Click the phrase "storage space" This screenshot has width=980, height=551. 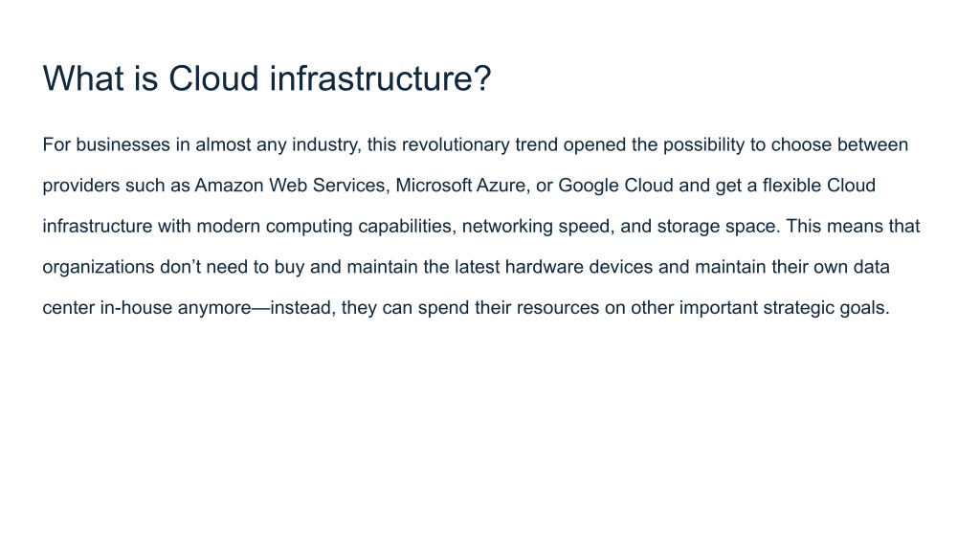pos(716,226)
